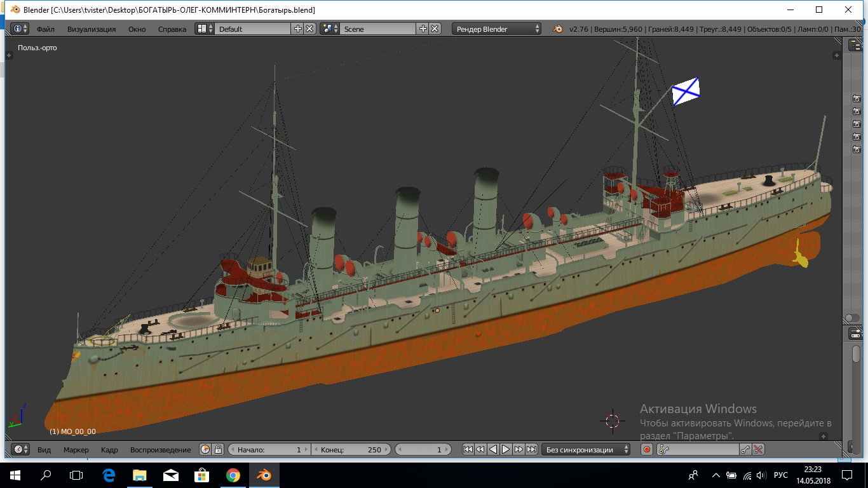This screenshot has height=488, width=868.
Task: Click the Маркер button in timeline header
Action: (76, 450)
